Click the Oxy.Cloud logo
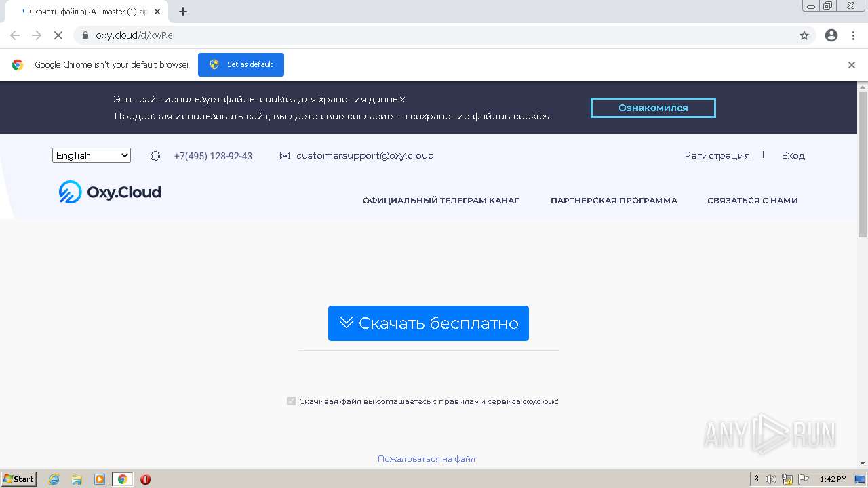 click(110, 192)
